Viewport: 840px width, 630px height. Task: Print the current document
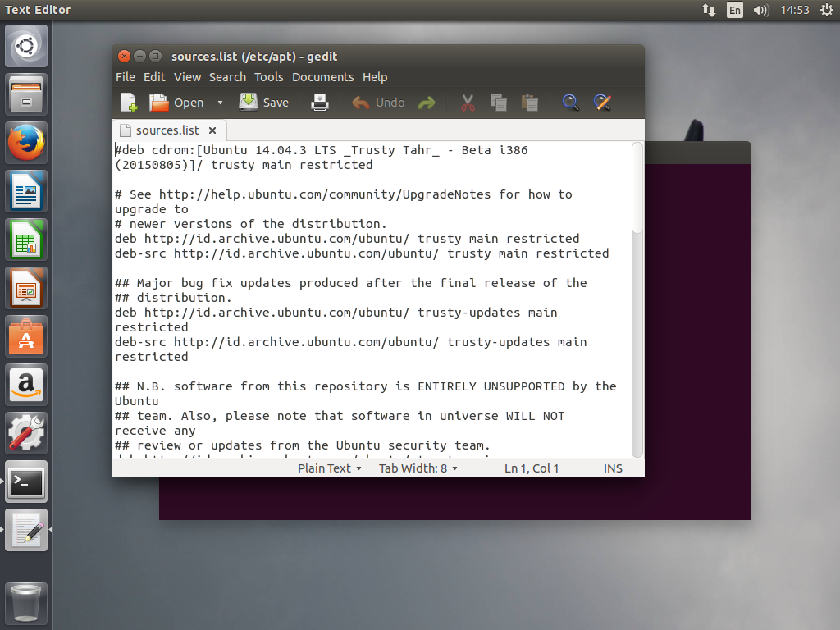pos(320,103)
